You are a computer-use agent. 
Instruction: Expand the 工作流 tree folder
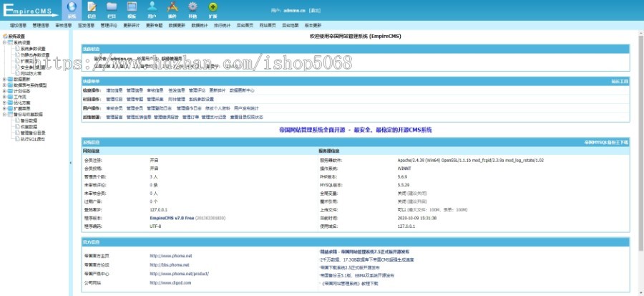tap(4, 97)
